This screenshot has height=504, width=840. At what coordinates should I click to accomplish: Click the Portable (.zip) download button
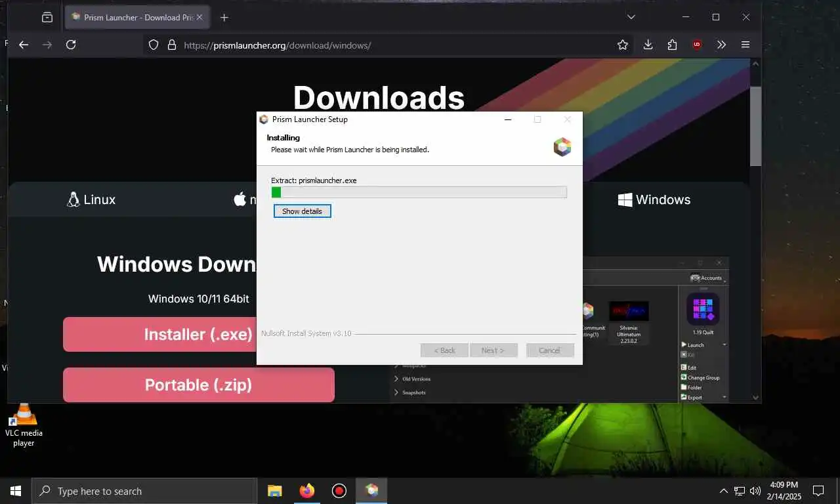199,385
